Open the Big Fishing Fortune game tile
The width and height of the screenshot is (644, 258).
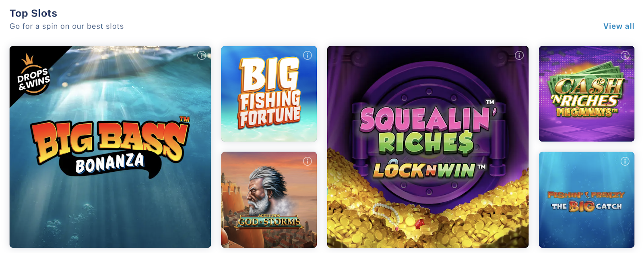point(269,94)
